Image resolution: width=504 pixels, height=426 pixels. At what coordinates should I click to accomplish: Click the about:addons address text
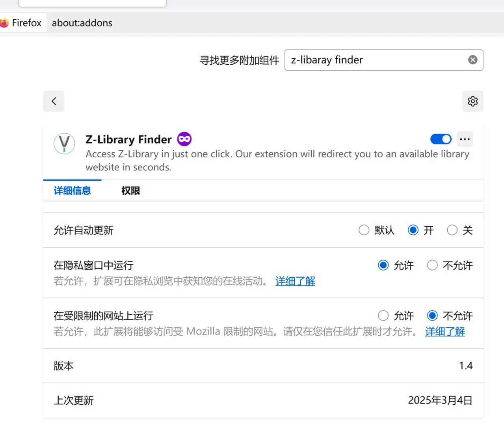[82, 23]
